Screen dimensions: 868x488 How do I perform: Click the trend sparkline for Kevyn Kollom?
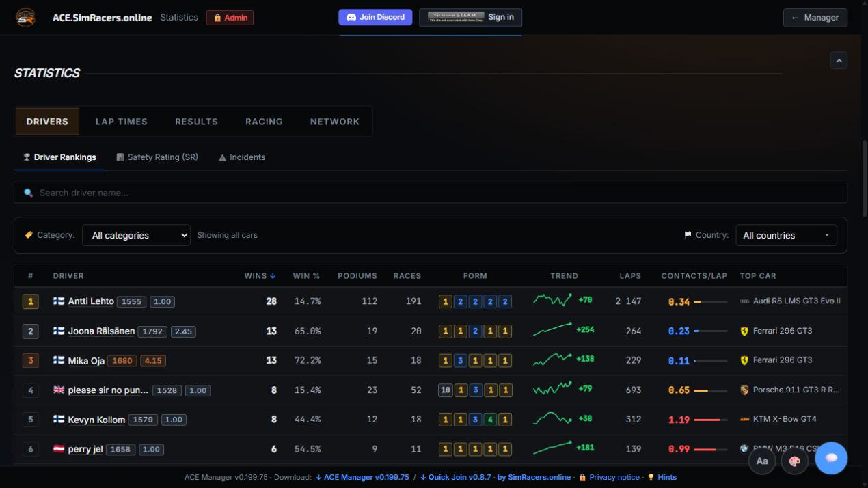552,418
